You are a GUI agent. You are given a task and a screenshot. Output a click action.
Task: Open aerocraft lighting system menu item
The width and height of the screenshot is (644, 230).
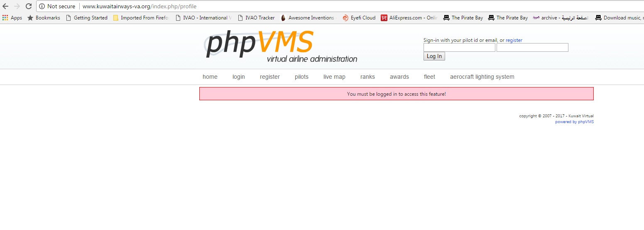pyautogui.click(x=482, y=77)
